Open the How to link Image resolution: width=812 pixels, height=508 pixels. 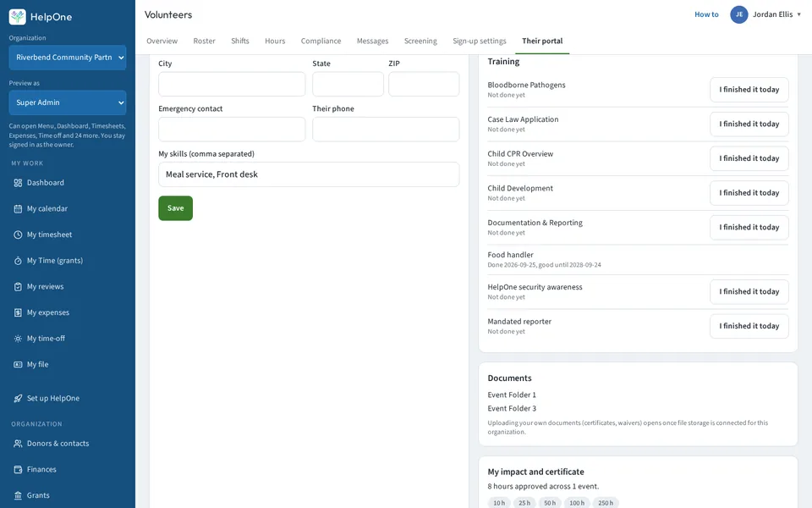point(706,14)
